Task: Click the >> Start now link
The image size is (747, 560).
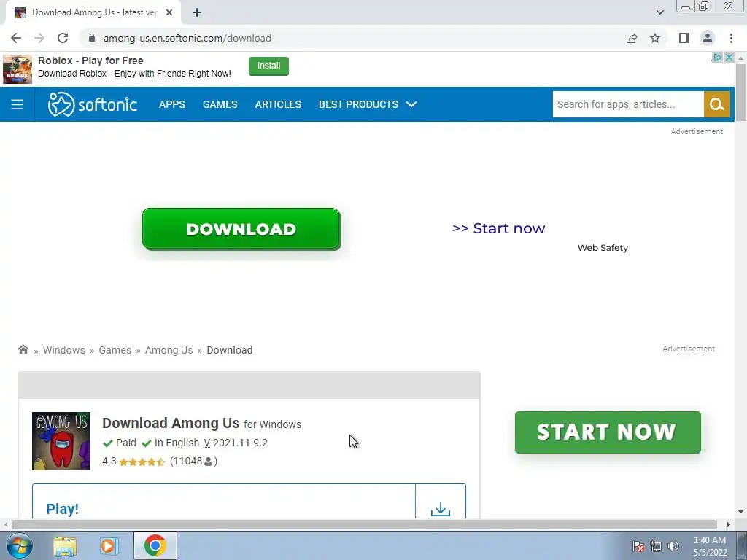Action: pyautogui.click(x=498, y=228)
